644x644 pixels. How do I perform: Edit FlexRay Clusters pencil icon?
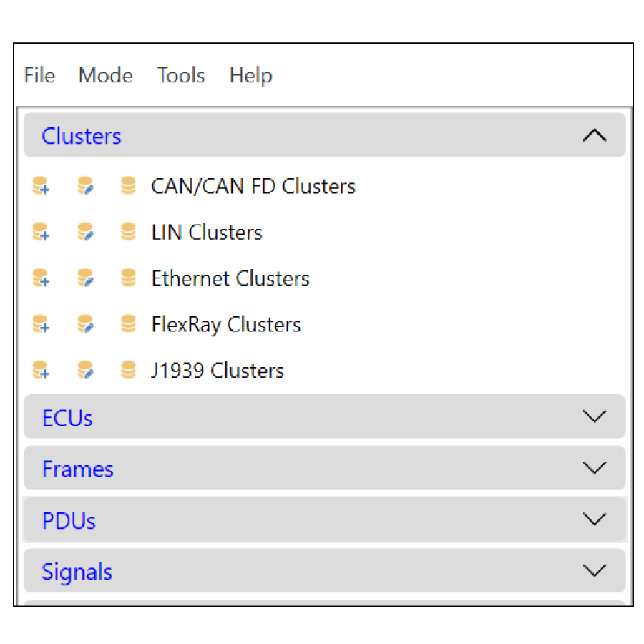point(85,323)
